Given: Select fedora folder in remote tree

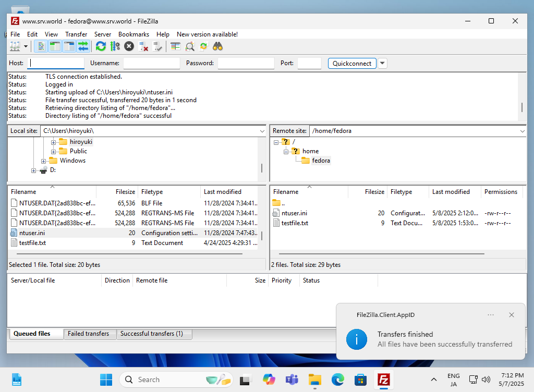Looking at the screenshot, I should click(x=321, y=161).
